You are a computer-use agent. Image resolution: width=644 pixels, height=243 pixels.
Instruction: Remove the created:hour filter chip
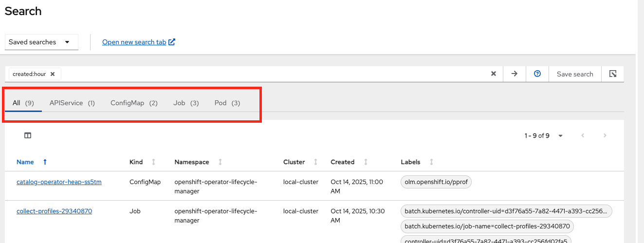tap(53, 74)
